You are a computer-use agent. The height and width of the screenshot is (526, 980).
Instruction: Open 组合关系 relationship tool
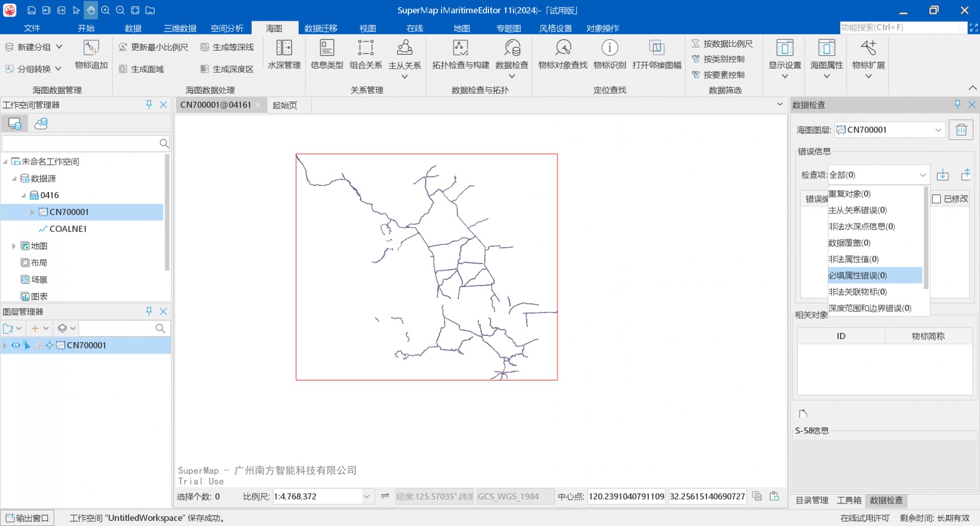point(366,54)
